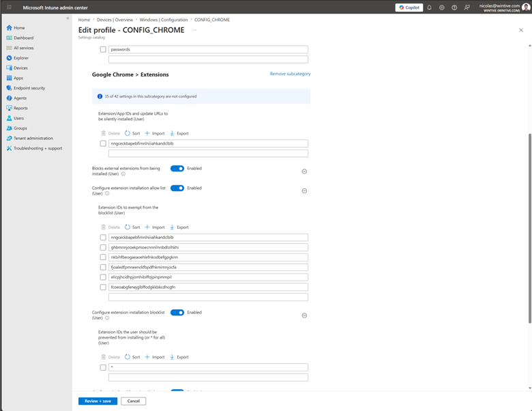Click Sort in exempt blocklist toolbar
Viewport: 532px width, 411px height.
132,227
